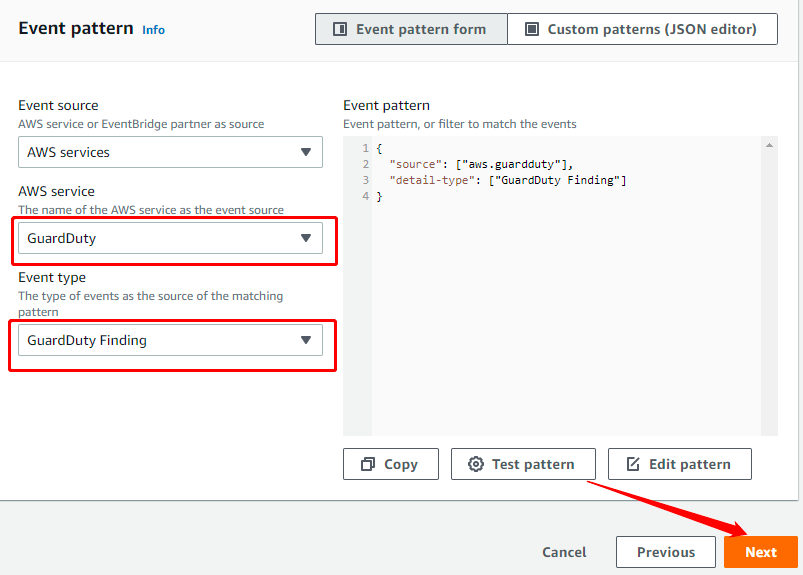Click the Test pattern button
Image resolution: width=803 pixels, height=575 pixels.
click(523, 464)
